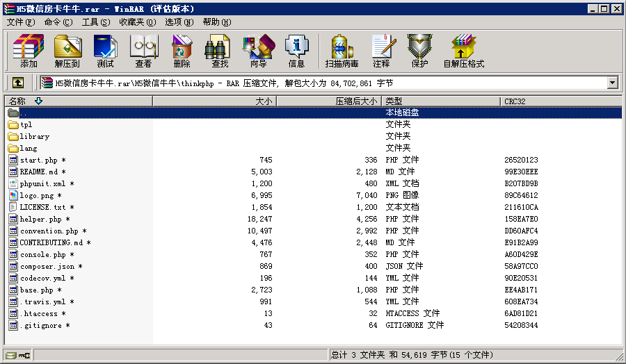Select the helper.php file
Screen dimensions: 626x364
40,219
